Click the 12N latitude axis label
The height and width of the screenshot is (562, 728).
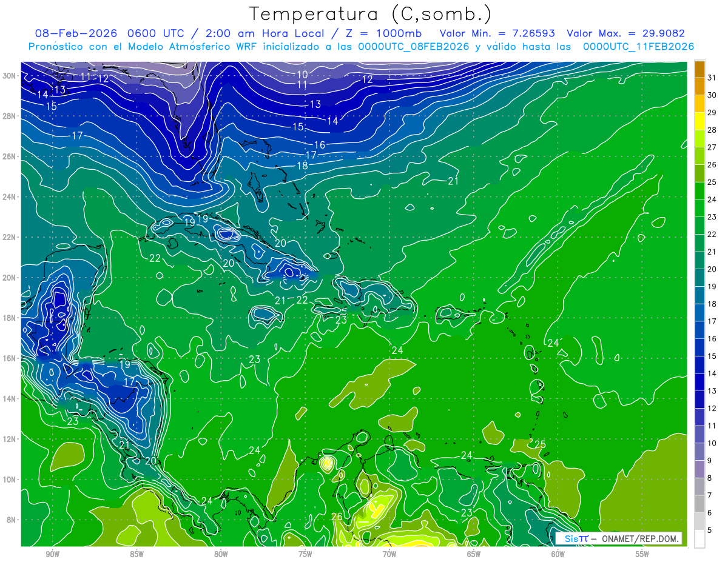(9, 439)
